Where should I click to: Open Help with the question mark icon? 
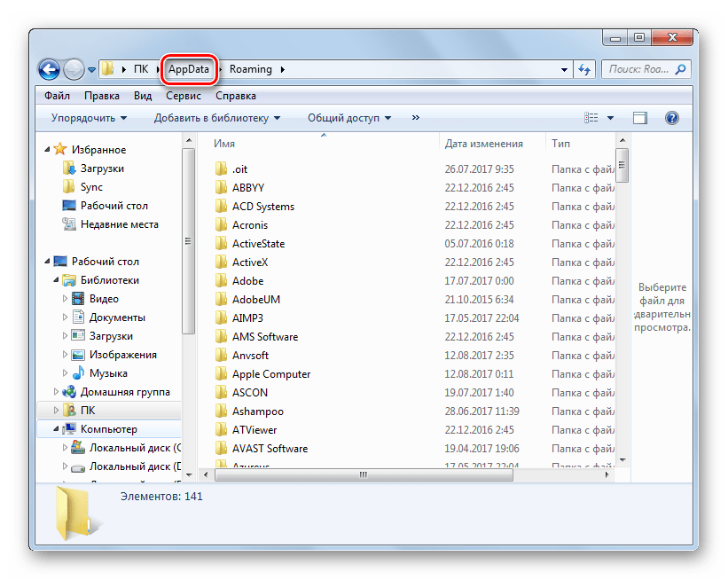pyautogui.click(x=672, y=118)
